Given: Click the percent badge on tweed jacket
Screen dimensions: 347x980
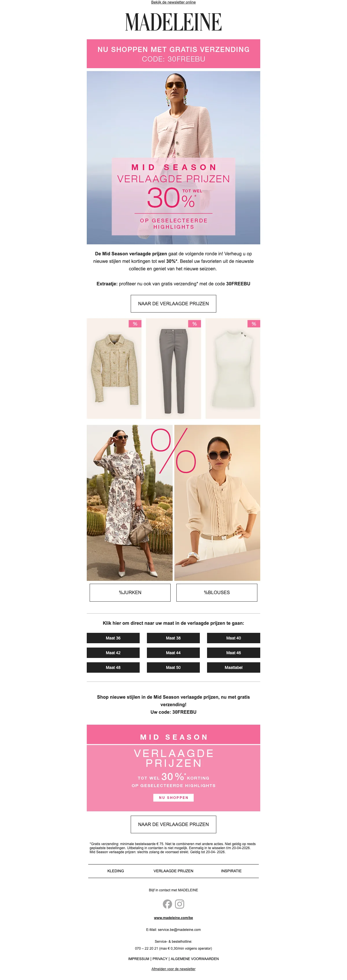Looking at the screenshot, I should (135, 324).
